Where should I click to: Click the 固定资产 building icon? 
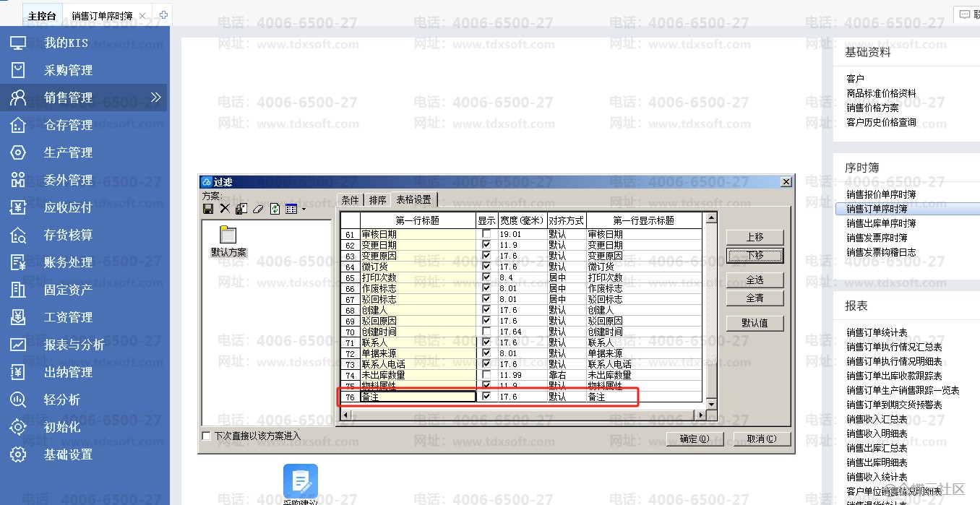click(18, 290)
